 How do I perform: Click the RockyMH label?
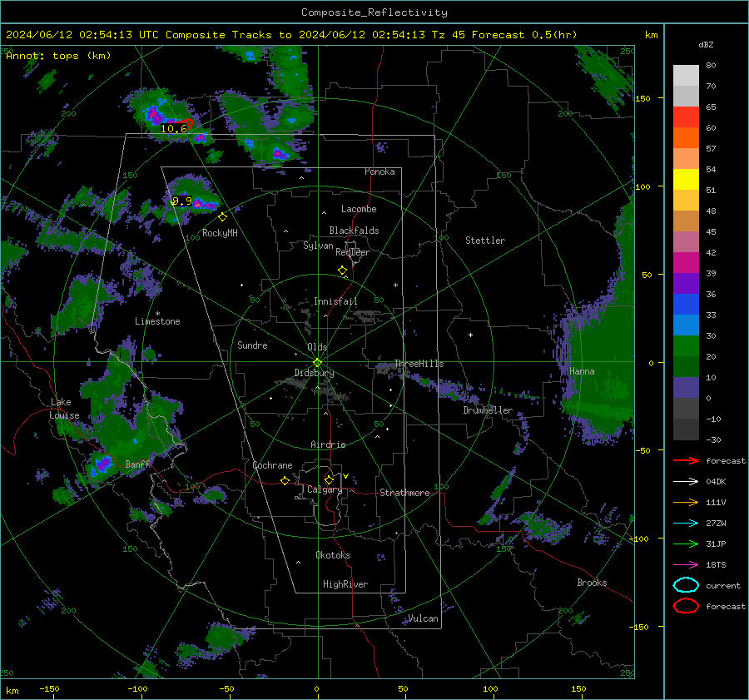click(220, 233)
